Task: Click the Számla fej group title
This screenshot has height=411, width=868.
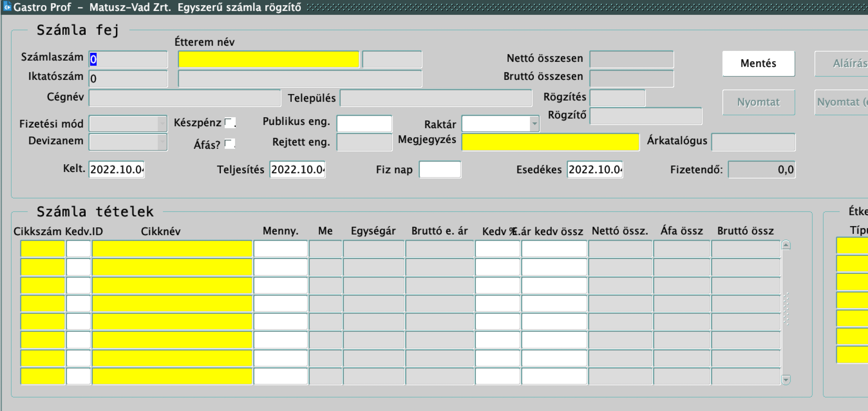Action: tap(78, 30)
